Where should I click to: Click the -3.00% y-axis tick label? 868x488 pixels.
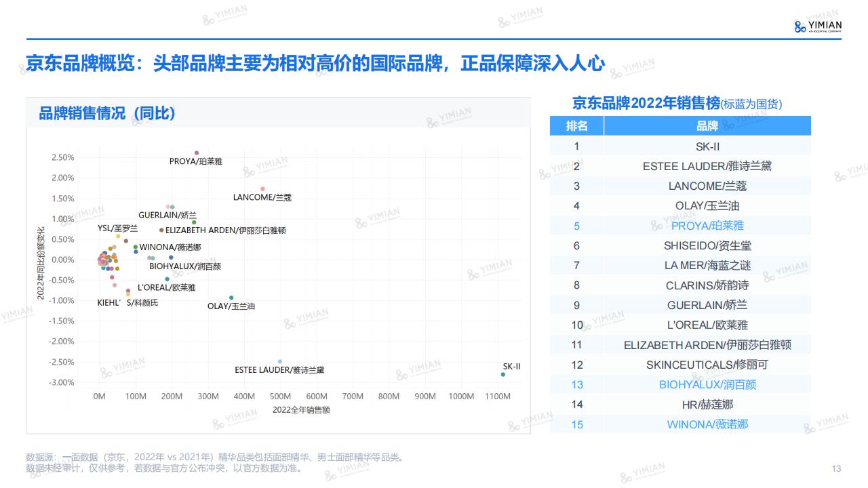point(61,382)
